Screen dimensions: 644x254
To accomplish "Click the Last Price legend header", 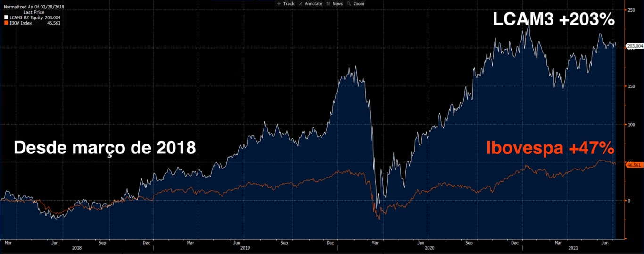I will [x=33, y=12].
